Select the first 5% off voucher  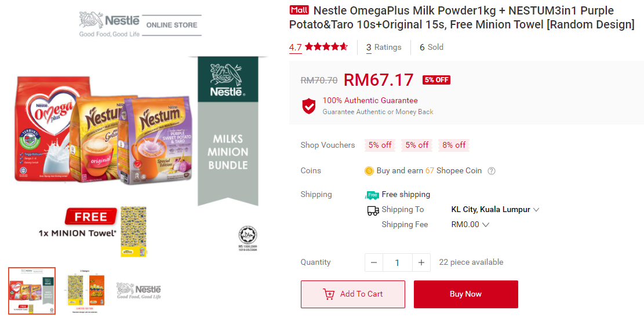[x=380, y=145]
